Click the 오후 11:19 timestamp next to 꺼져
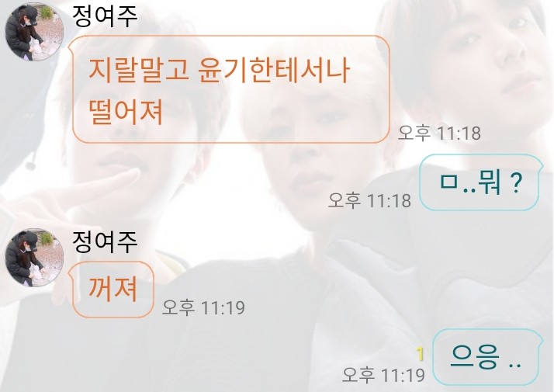554x392 pixels. (x=203, y=307)
